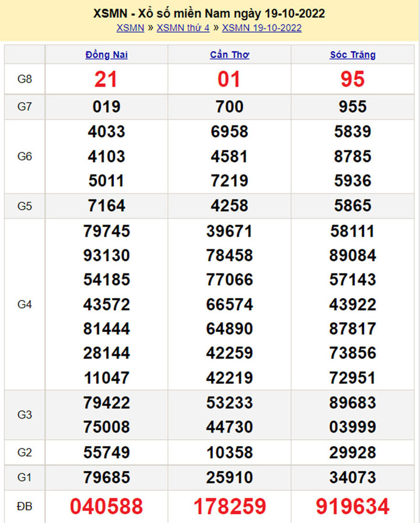Open the Sóc Trăng province link
Viewport: 420px width, 523px height.
(352, 55)
